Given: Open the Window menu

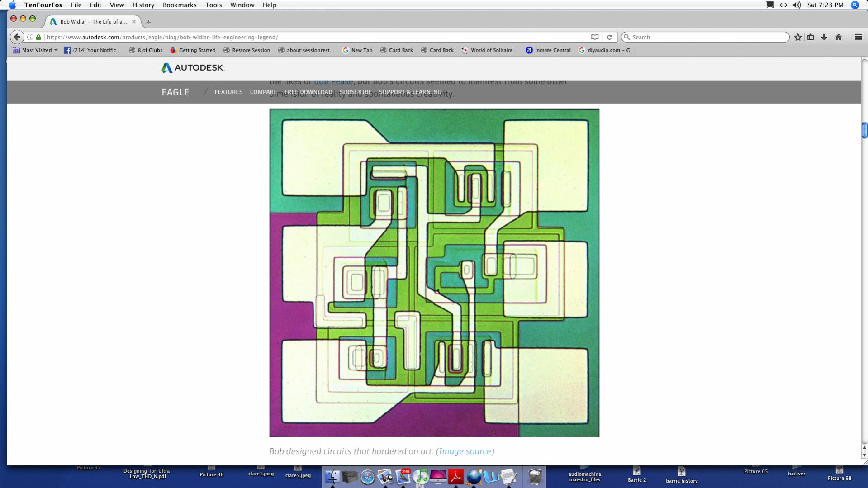Looking at the screenshot, I should [x=242, y=5].
